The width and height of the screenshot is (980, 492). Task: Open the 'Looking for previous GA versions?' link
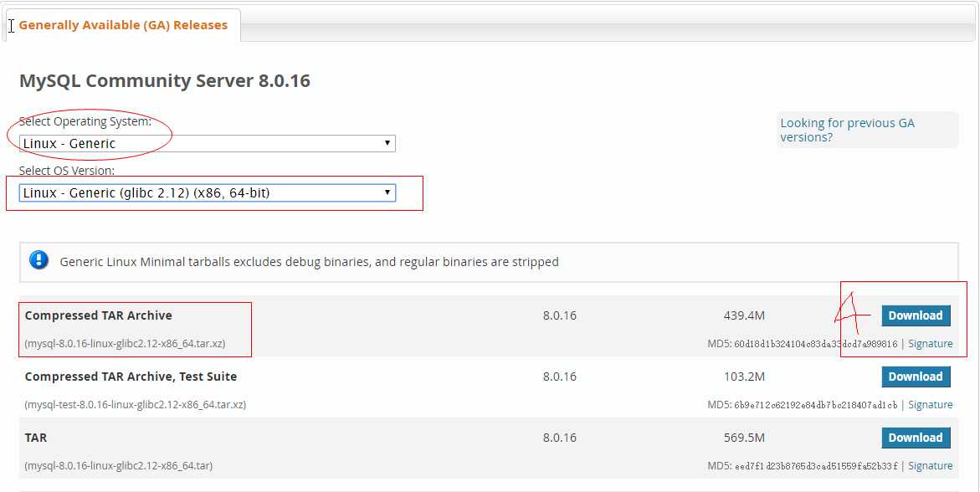click(x=847, y=130)
